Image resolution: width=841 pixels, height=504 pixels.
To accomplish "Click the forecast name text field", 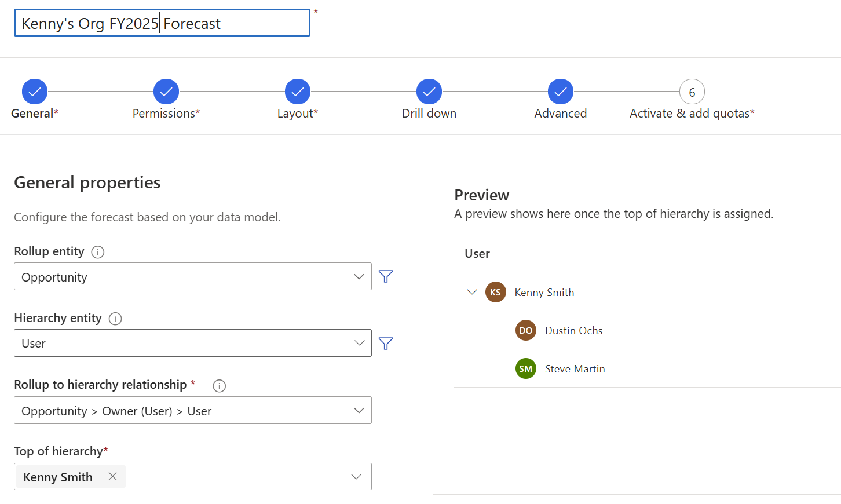I will (x=162, y=23).
